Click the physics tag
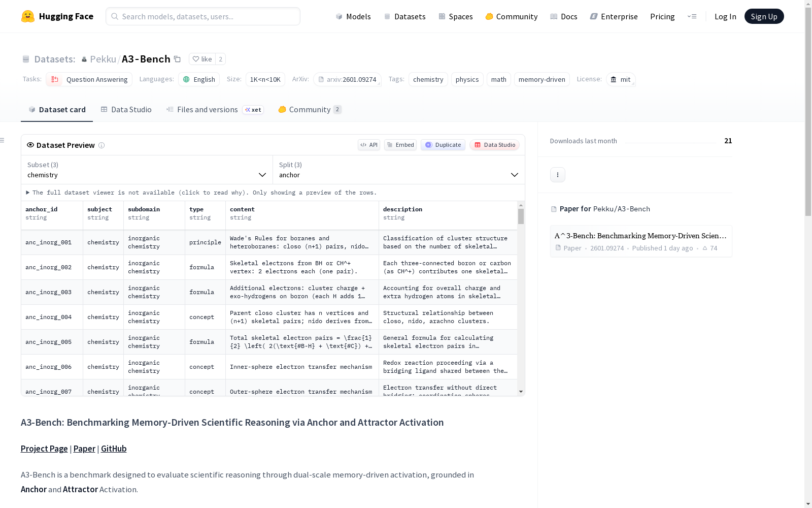 point(467,79)
